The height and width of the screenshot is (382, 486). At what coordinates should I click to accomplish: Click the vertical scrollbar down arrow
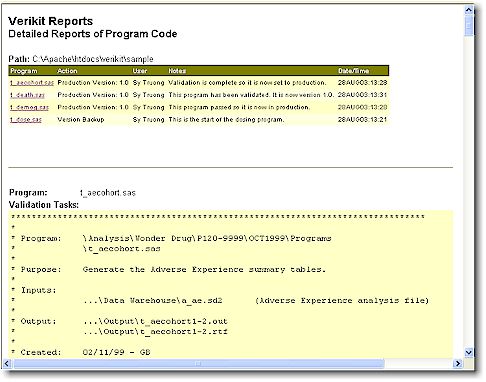pyautogui.click(x=469, y=352)
